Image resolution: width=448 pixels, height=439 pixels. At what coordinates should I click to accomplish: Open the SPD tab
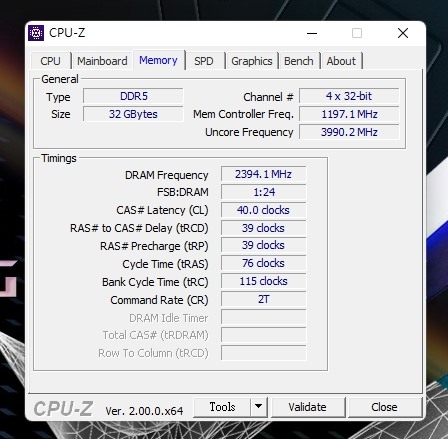pyautogui.click(x=204, y=61)
